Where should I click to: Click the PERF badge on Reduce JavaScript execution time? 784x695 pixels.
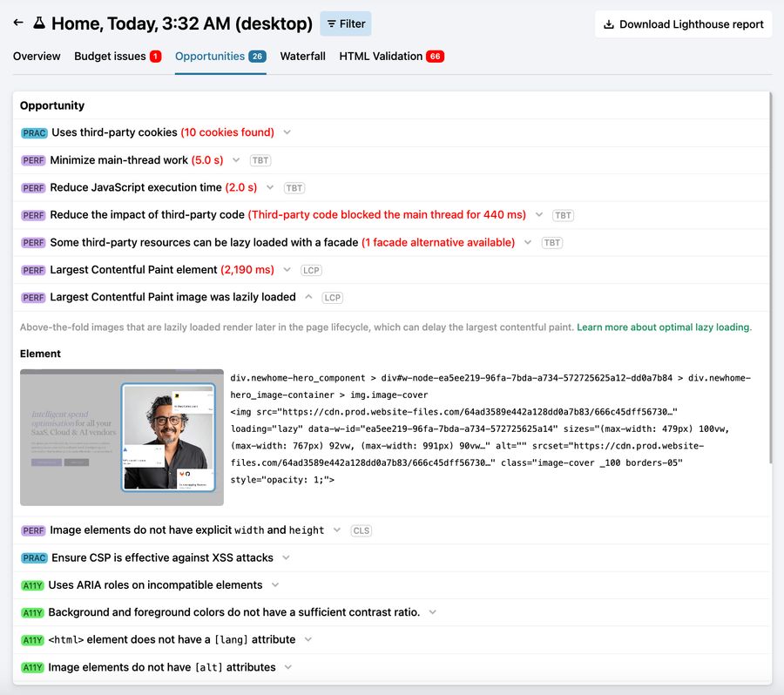(33, 188)
